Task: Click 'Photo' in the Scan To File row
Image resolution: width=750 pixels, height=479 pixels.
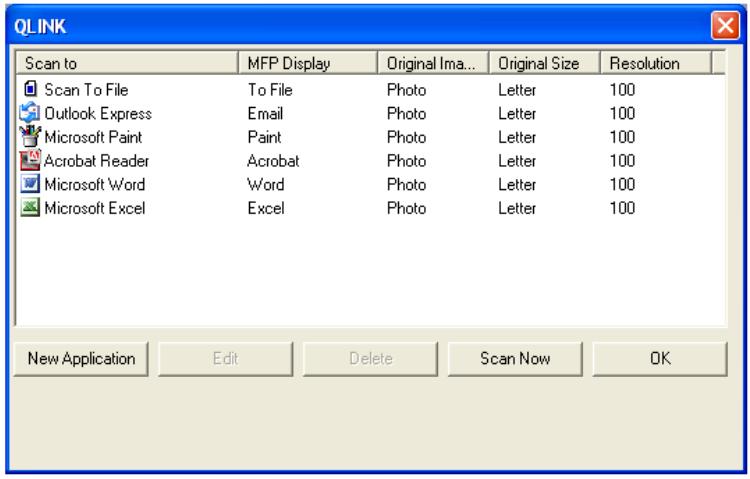Action: [407, 89]
